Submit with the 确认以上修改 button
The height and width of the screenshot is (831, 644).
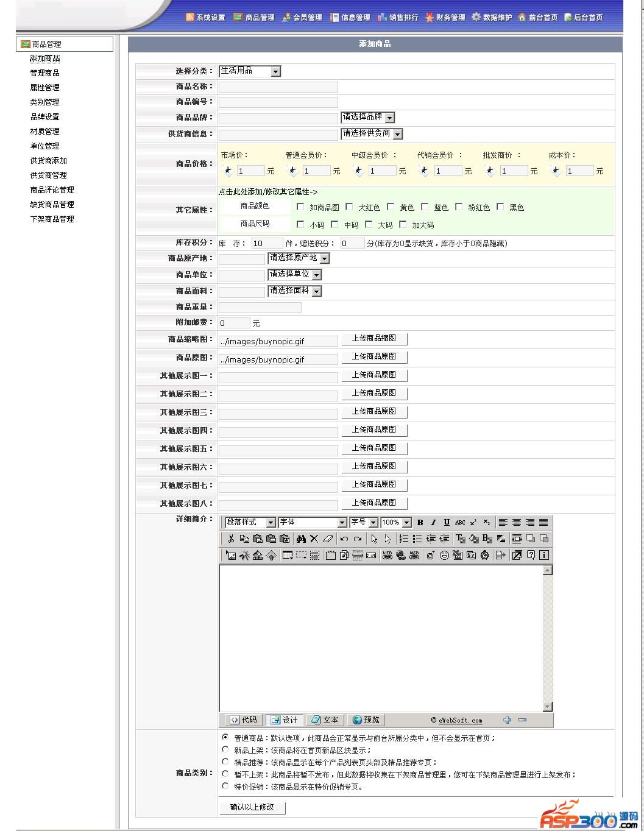point(252,807)
